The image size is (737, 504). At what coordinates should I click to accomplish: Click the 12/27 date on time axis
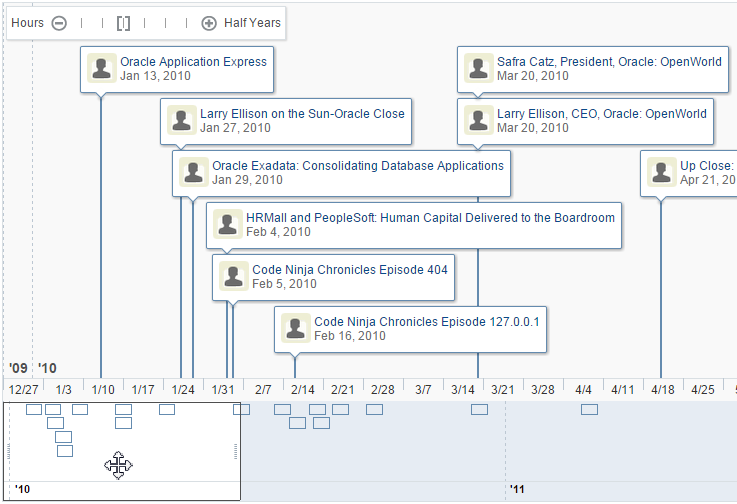[x=24, y=390]
